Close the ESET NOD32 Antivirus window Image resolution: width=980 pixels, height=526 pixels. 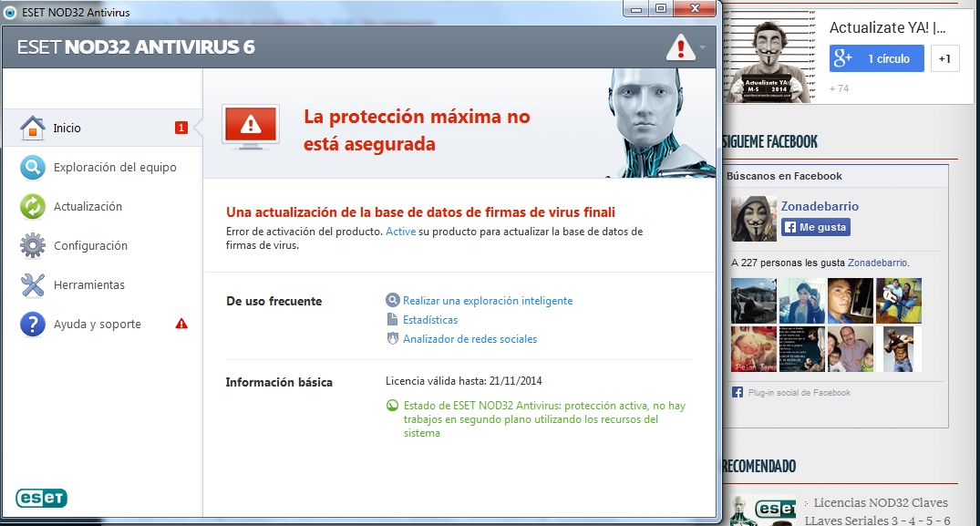695,9
